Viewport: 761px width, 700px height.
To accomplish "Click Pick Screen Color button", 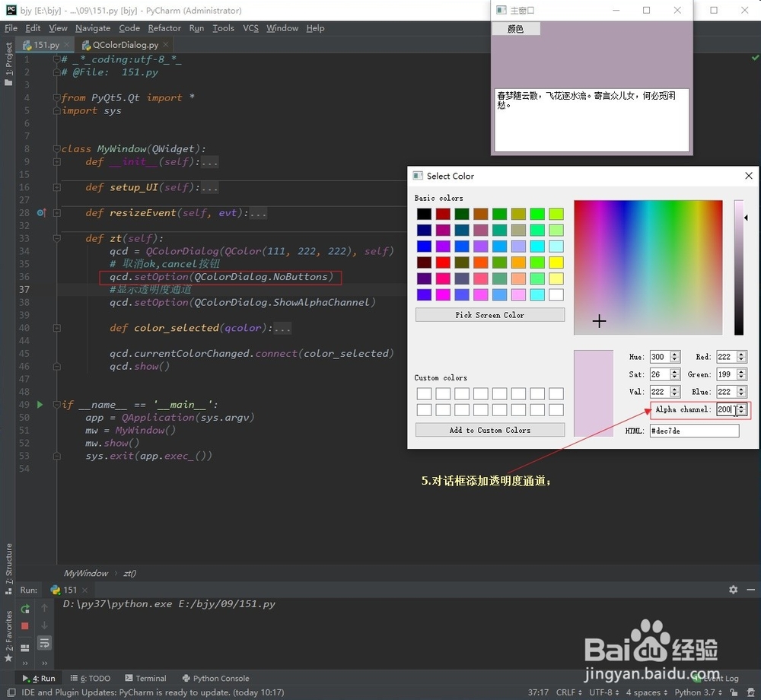I will [489, 315].
